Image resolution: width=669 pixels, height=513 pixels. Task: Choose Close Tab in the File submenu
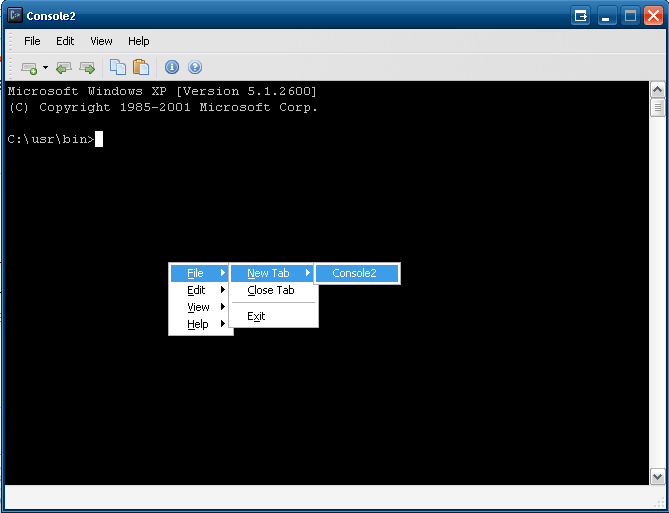pos(273,290)
